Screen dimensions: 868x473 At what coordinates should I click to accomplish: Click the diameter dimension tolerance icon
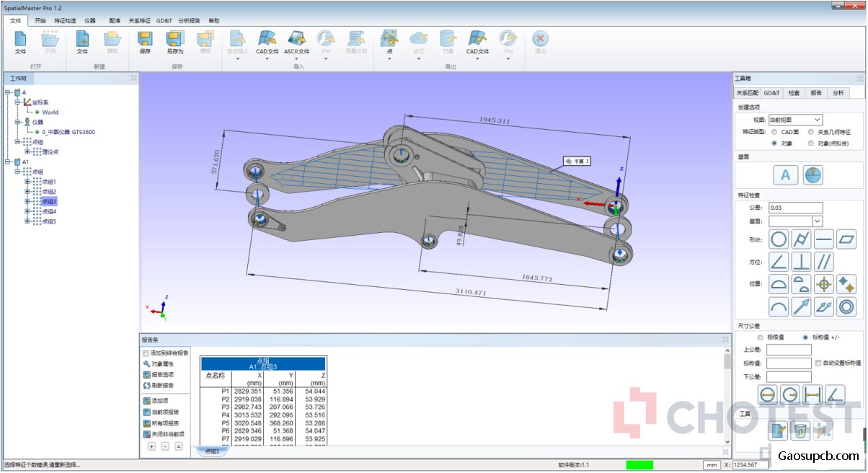[x=767, y=394]
